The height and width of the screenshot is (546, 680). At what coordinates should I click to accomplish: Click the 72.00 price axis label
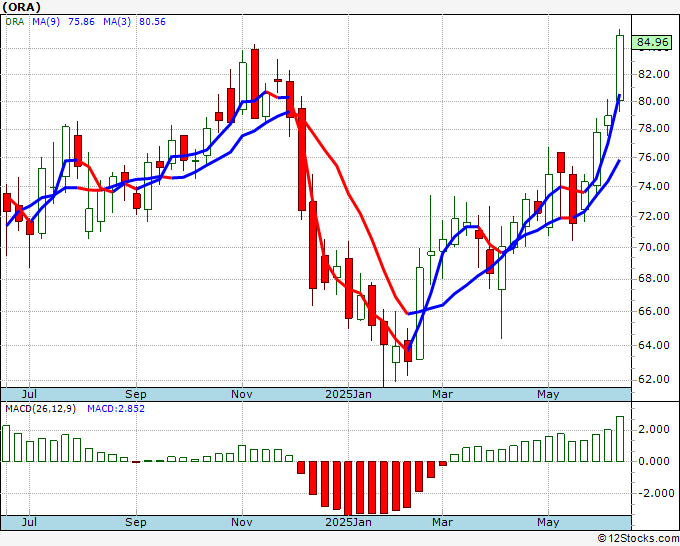[x=654, y=216]
